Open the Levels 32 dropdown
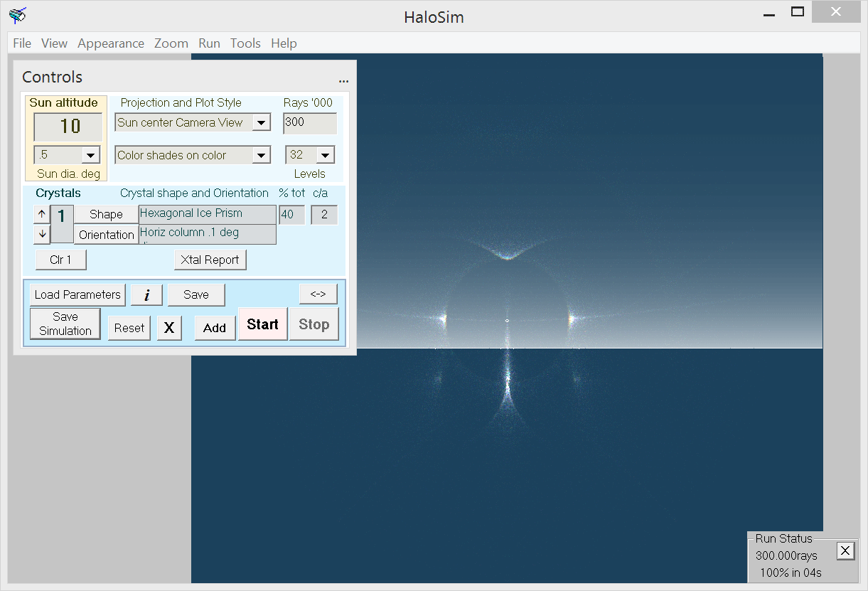 point(326,155)
